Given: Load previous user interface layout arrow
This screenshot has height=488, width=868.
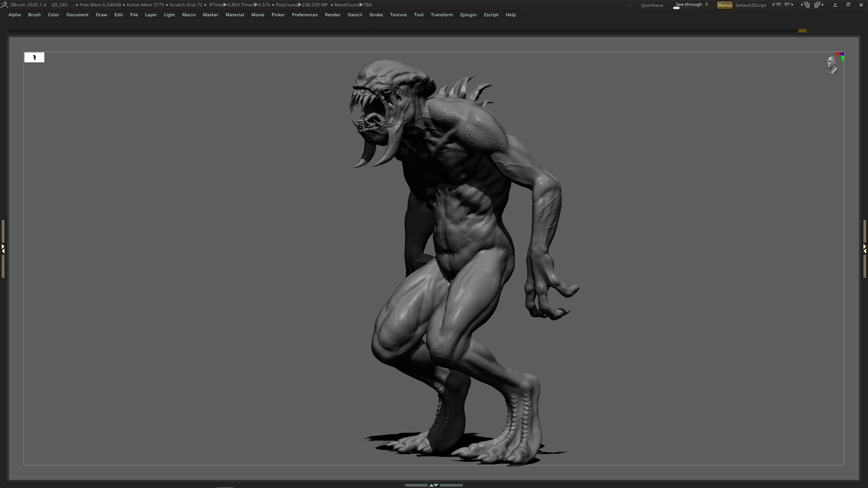Looking at the screenshot, I should click(805, 5).
